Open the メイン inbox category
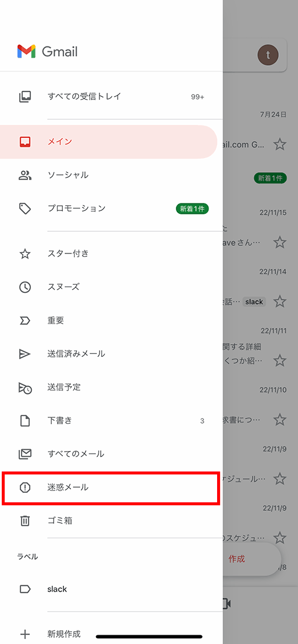The width and height of the screenshot is (298, 644). point(108,142)
